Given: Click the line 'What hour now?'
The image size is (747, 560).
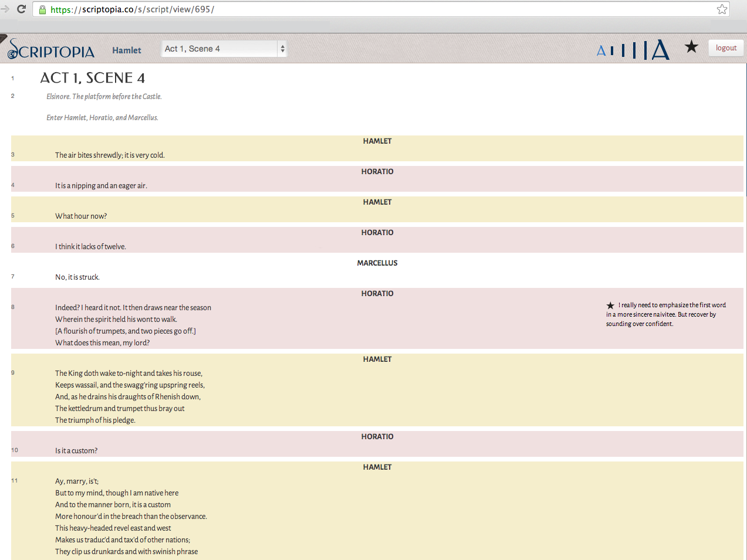Looking at the screenshot, I should (x=81, y=216).
